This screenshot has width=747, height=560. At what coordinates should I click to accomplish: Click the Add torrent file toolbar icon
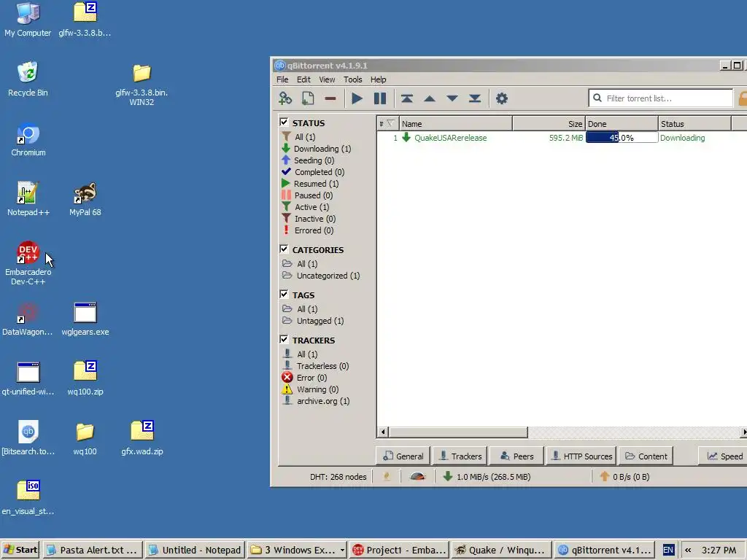(x=308, y=98)
